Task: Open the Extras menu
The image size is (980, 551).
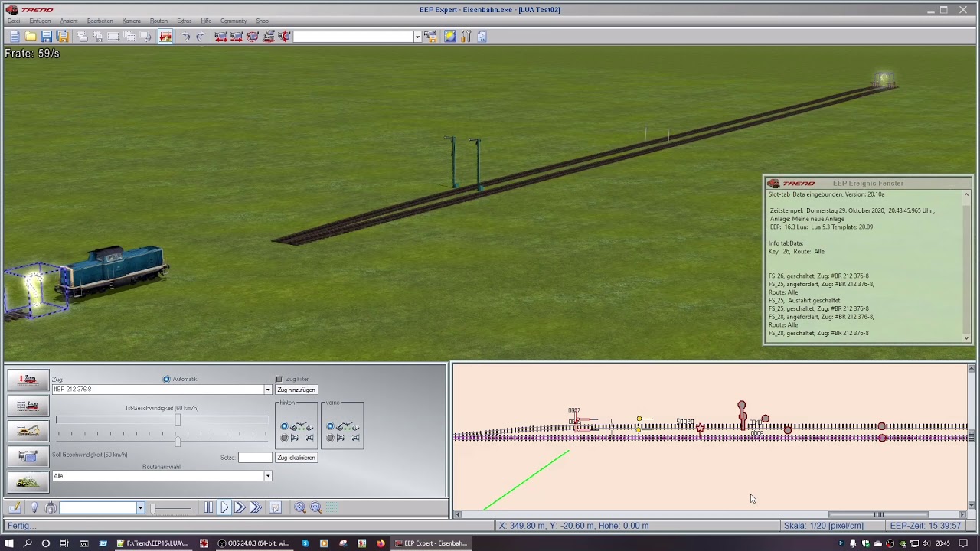Action: tap(185, 21)
